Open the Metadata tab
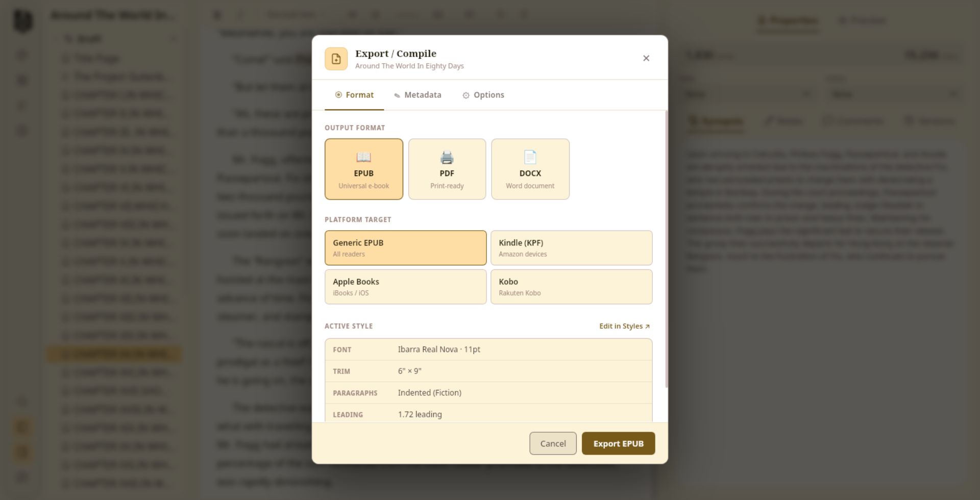980x500 pixels. 418,95
